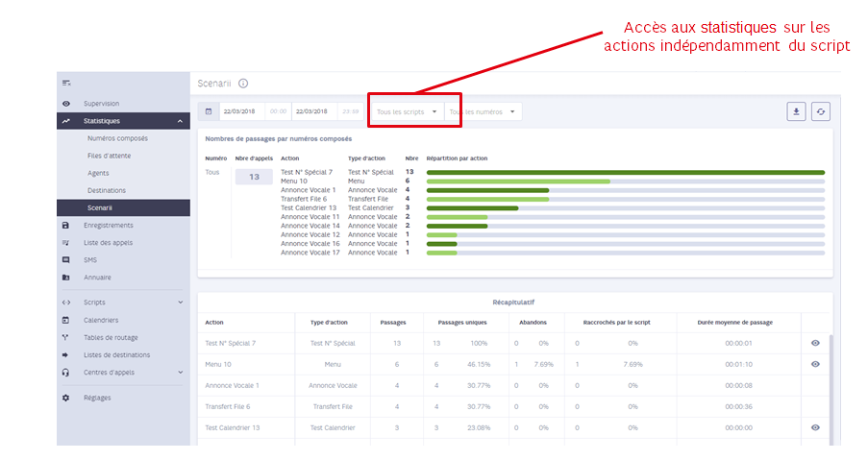
Task: Download statistics with the download icon
Action: (796, 111)
